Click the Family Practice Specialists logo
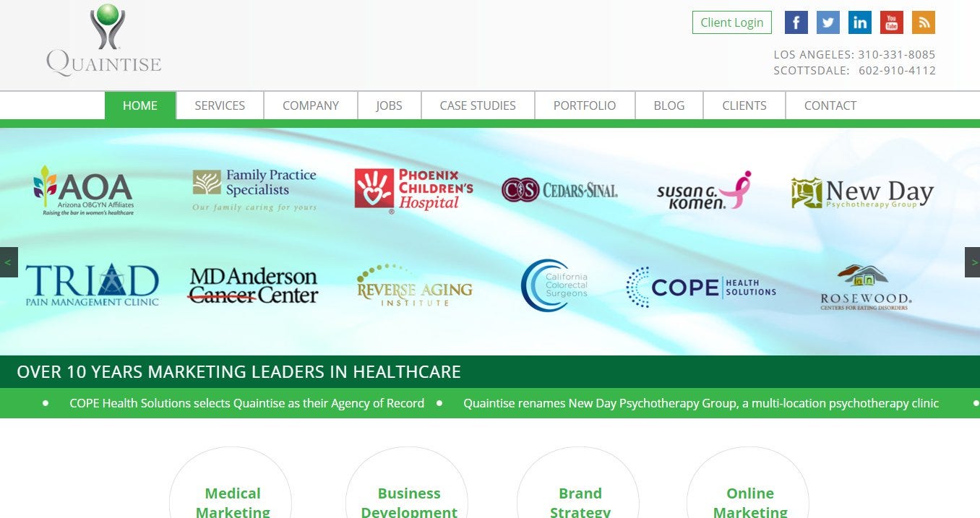The width and height of the screenshot is (980, 518). click(x=254, y=190)
